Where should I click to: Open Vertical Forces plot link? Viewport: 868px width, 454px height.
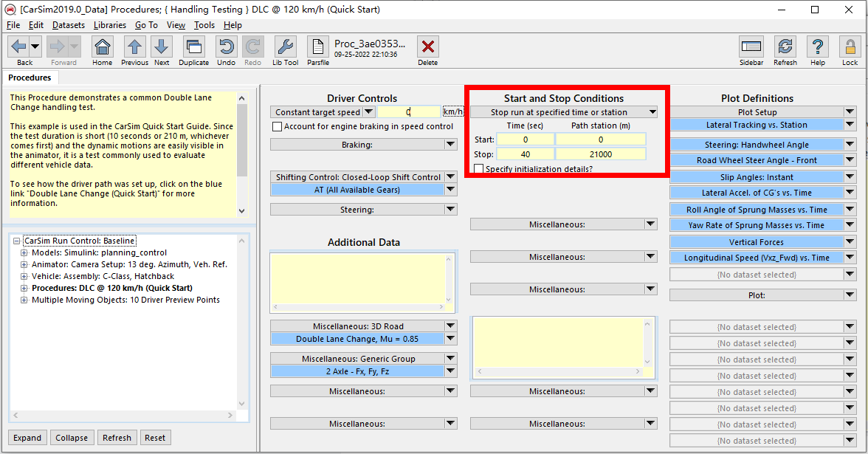tap(757, 242)
